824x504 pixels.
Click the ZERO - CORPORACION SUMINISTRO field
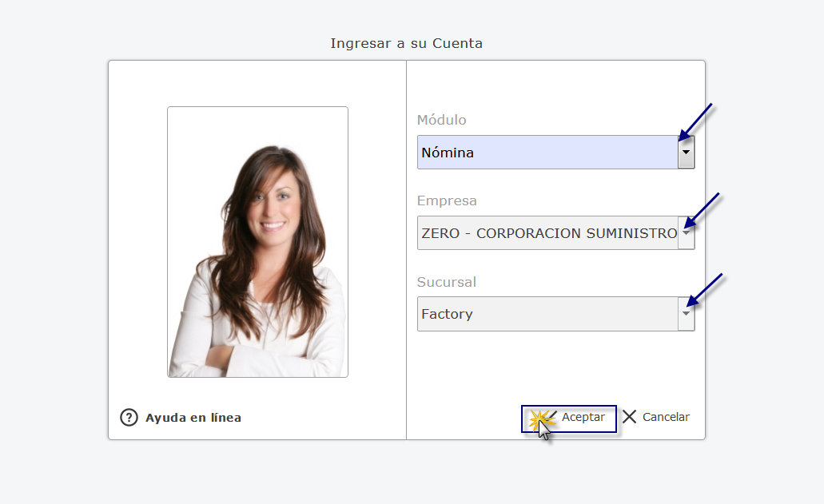pos(547,233)
